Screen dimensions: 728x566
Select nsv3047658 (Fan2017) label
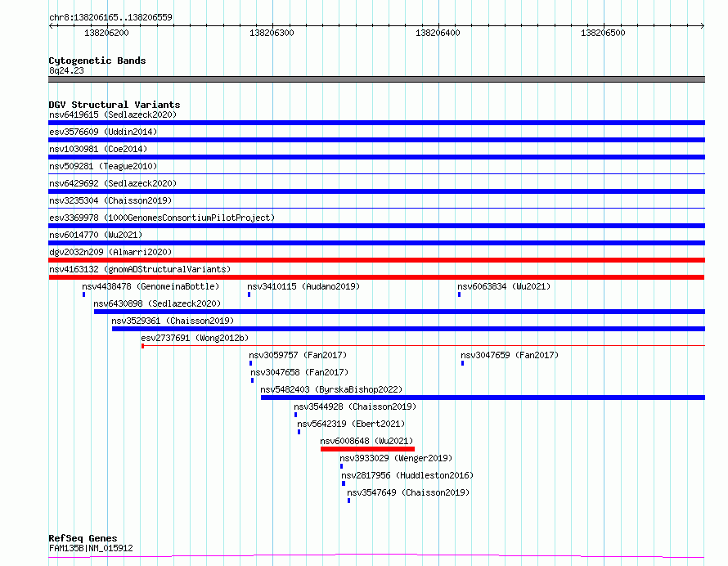coord(299,372)
